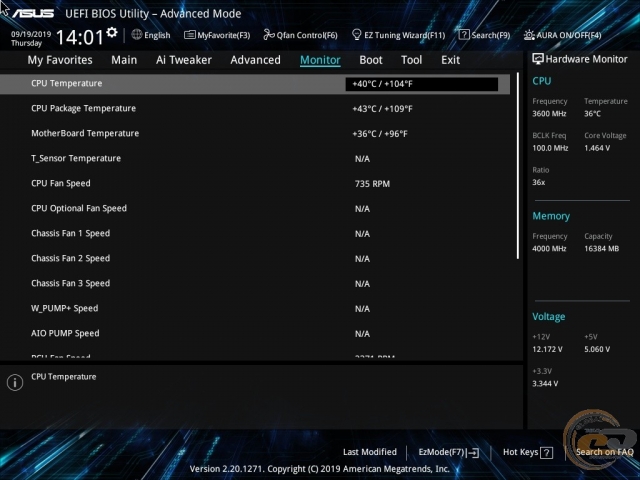Select Chassis Fan 3 Speed row
640x480 pixels.
pyautogui.click(x=255, y=283)
